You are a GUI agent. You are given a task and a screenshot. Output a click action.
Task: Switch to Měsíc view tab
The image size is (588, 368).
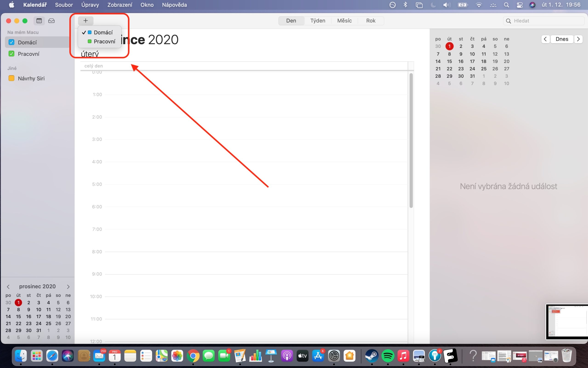coord(345,21)
